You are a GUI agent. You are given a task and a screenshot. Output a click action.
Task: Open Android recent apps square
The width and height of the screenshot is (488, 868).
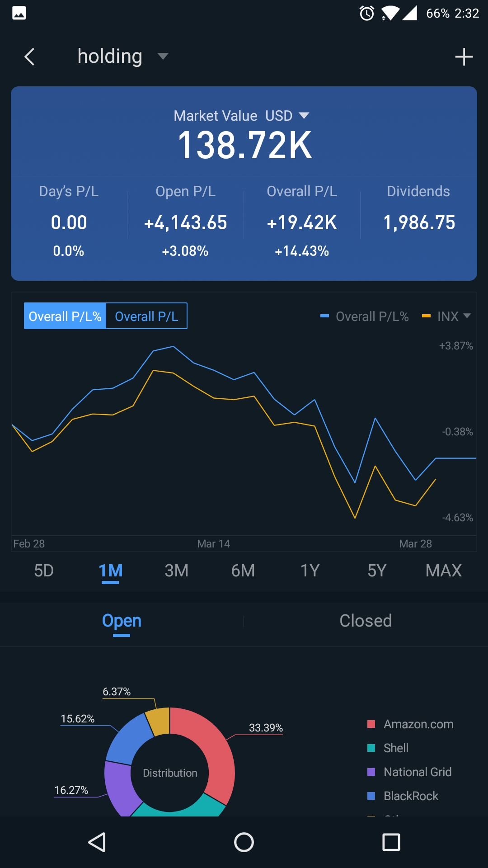pyautogui.click(x=391, y=842)
